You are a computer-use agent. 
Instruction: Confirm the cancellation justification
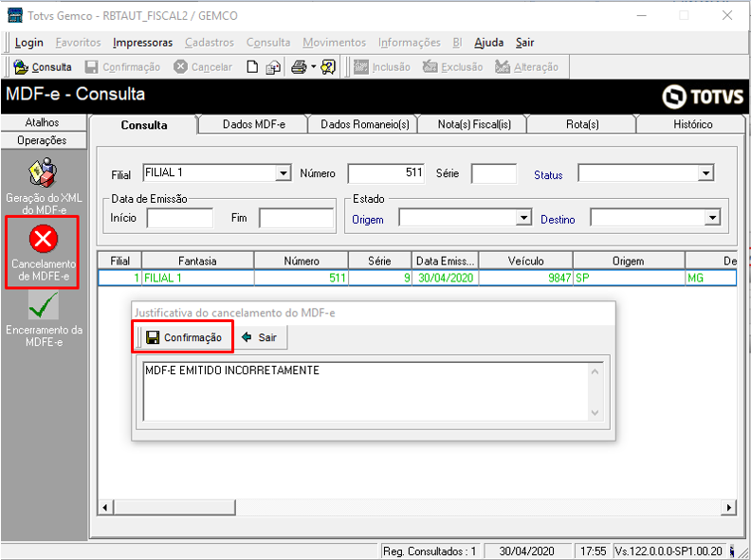[x=184, y=337]
